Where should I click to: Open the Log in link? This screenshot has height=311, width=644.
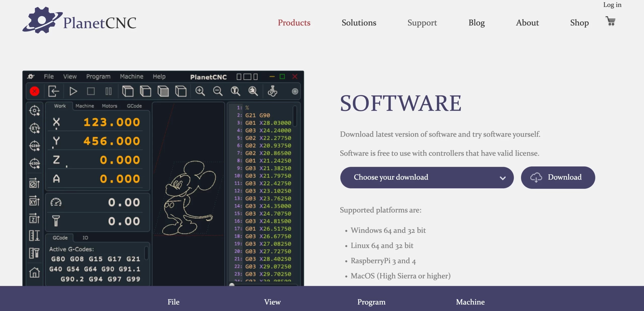[x=612, y=5]
